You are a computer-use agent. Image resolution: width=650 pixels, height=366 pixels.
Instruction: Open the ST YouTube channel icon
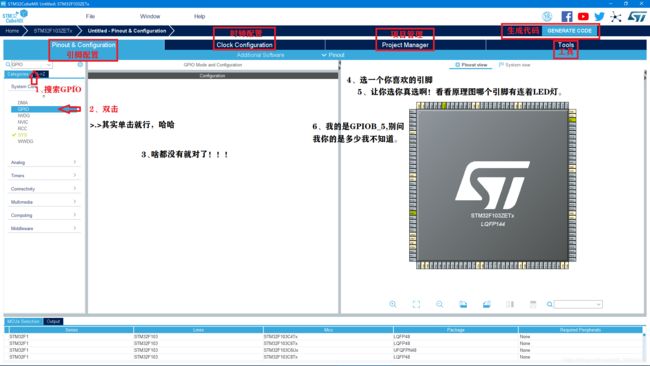click(583, 17)
